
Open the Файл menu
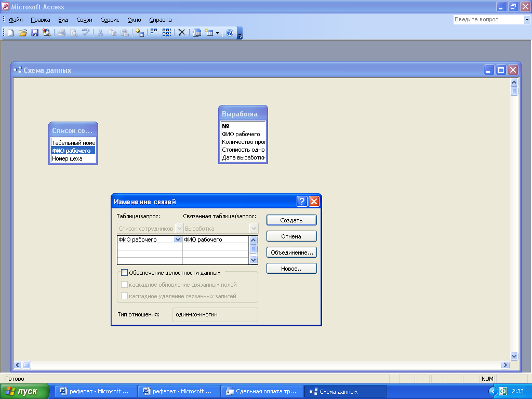pos(16,20)
